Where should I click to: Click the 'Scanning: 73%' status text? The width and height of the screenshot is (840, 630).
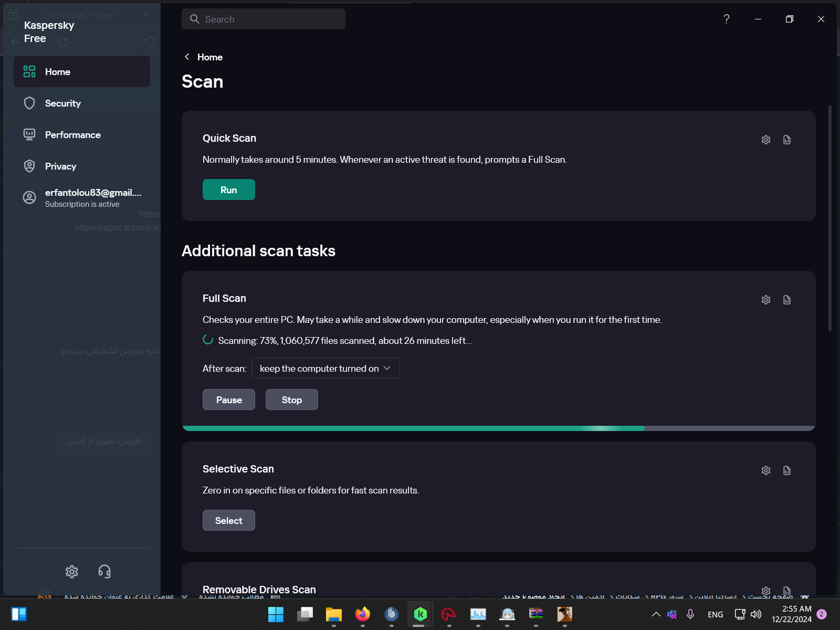pyautogui.click(x=345, y=341)
